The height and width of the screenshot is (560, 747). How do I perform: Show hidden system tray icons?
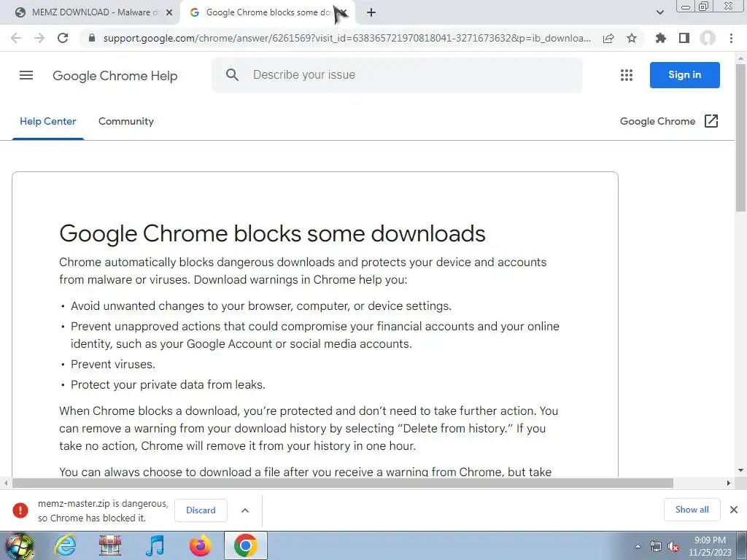(x=638, y=547)
